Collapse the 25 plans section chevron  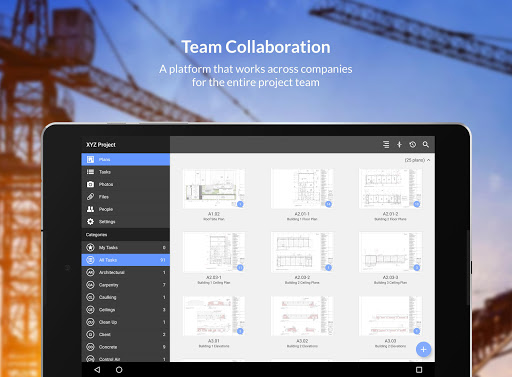[x=429, y=160]
